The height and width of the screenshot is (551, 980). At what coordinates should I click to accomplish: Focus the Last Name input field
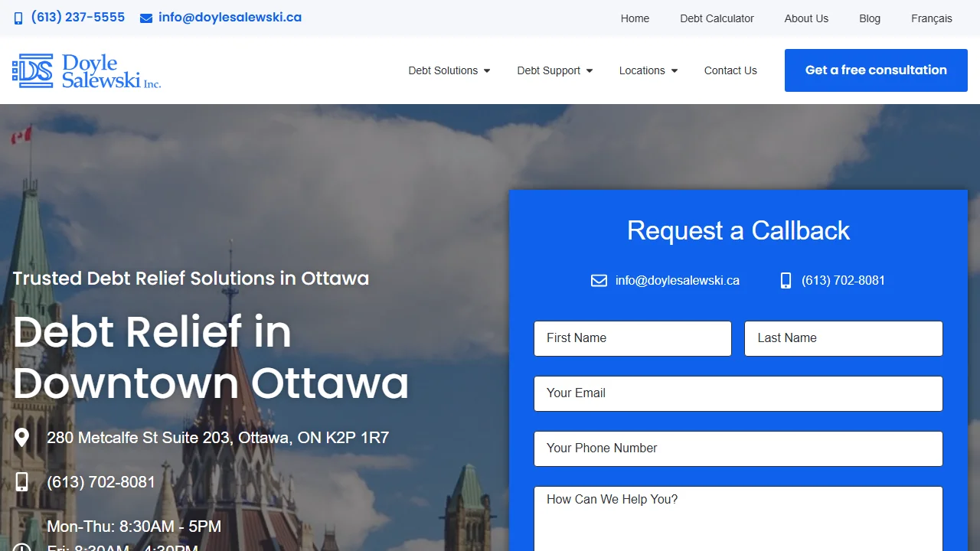point(844,338)
